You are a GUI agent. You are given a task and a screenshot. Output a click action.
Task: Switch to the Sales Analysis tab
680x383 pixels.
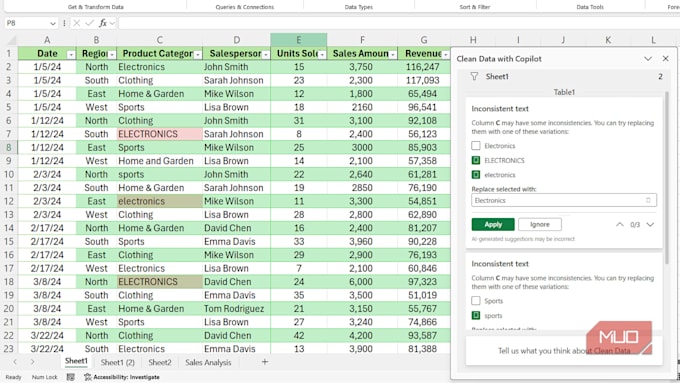(x=208, y=362)
